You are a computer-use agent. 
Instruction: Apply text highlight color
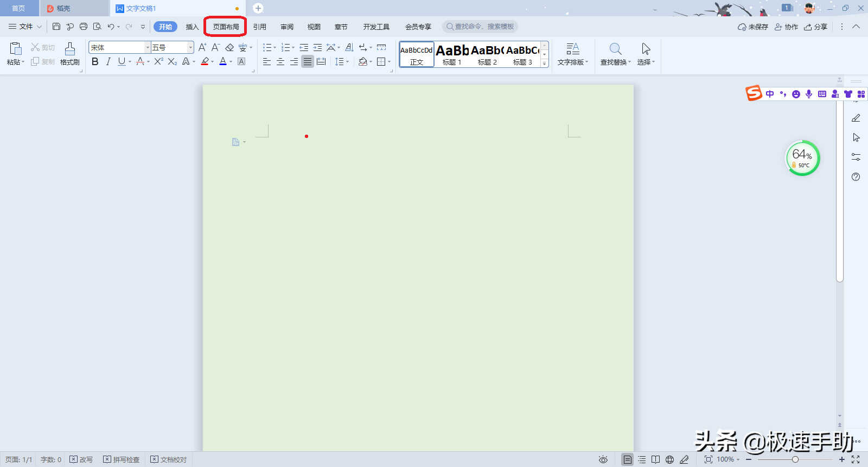(x=205, y=61)
